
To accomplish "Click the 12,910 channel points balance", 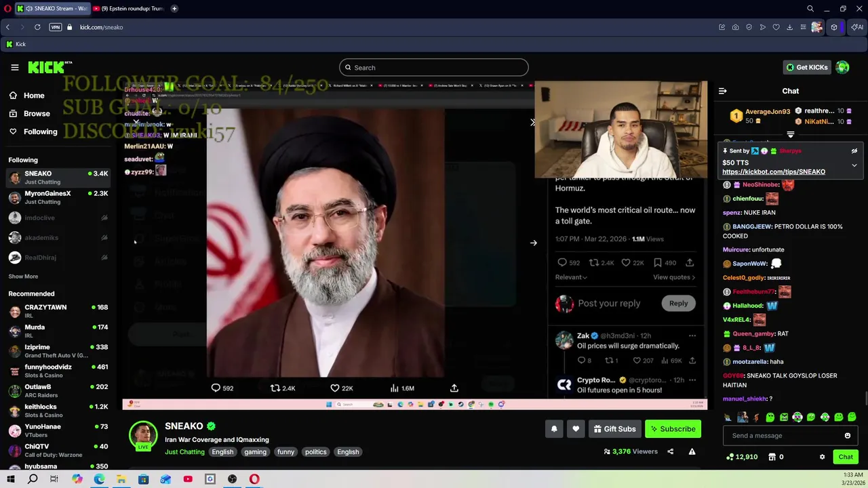I will [742, 457].
